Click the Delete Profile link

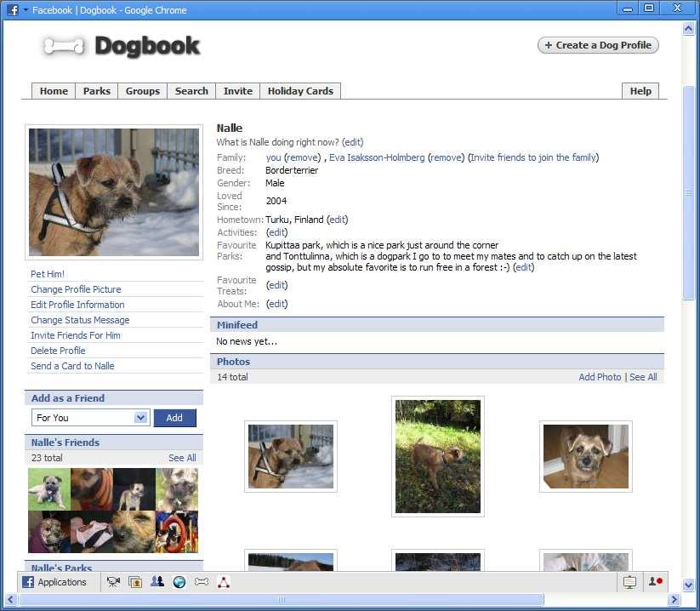point(58,351)
